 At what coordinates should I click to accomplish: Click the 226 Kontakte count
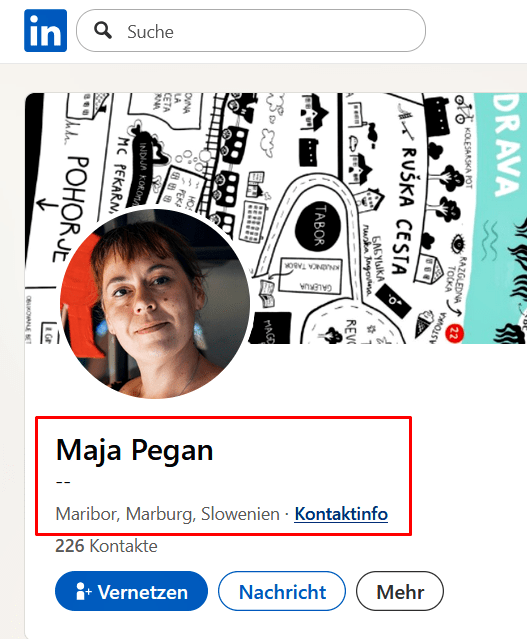(x=106, y=546)
